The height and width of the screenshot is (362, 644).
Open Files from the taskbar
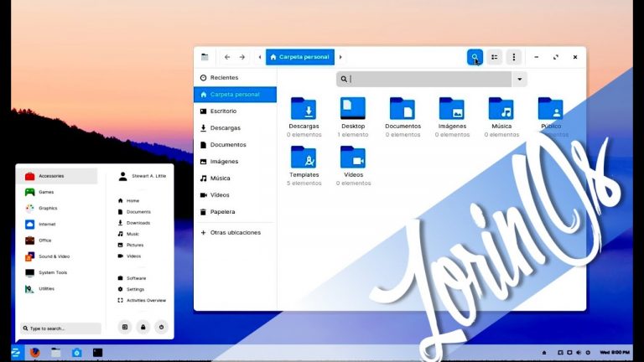point(56,352)
